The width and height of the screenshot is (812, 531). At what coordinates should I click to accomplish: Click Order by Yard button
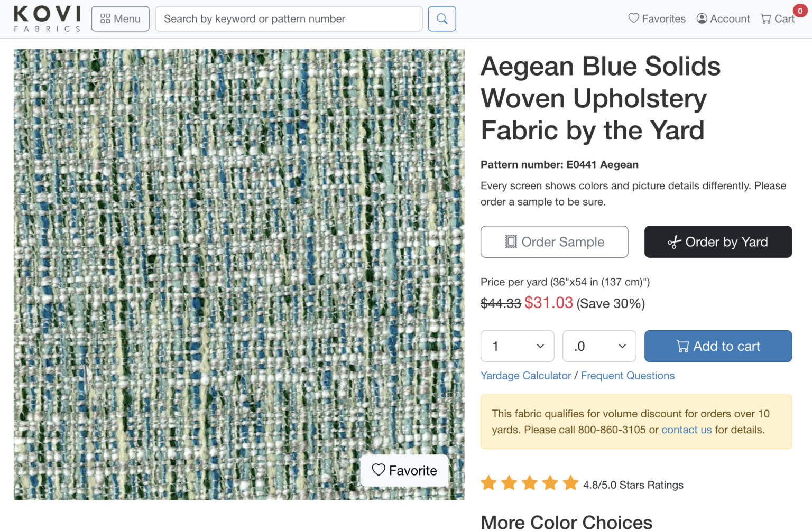(718, 242)
